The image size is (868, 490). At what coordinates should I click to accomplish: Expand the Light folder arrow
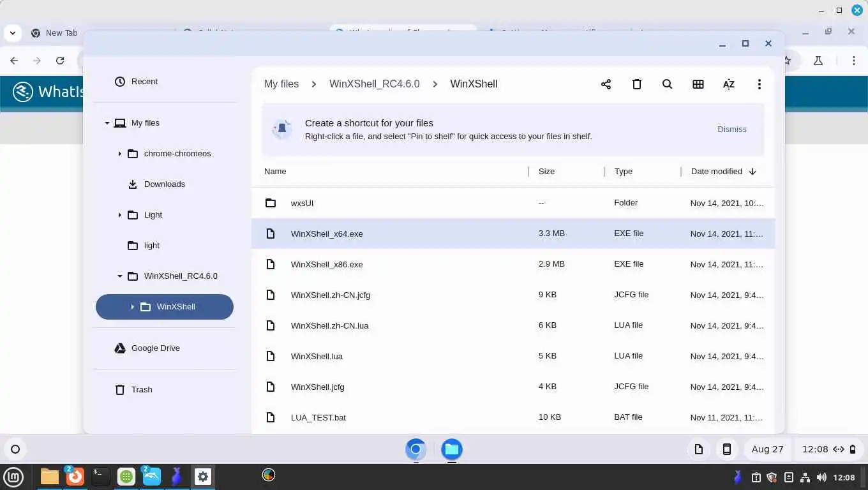[x=120, y=215]
